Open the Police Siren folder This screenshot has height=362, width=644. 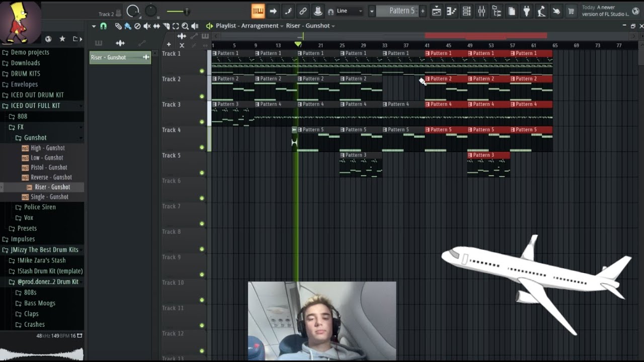(x=40, y=207)
